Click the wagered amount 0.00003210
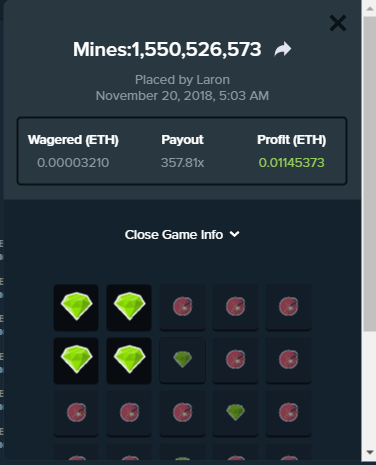Image resolution: width=376 pixels, height=465 pixels. [x=73, y=163]
